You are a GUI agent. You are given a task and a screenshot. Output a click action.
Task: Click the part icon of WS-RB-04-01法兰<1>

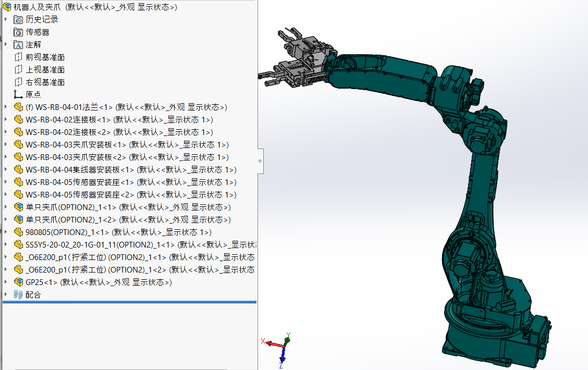18,107
